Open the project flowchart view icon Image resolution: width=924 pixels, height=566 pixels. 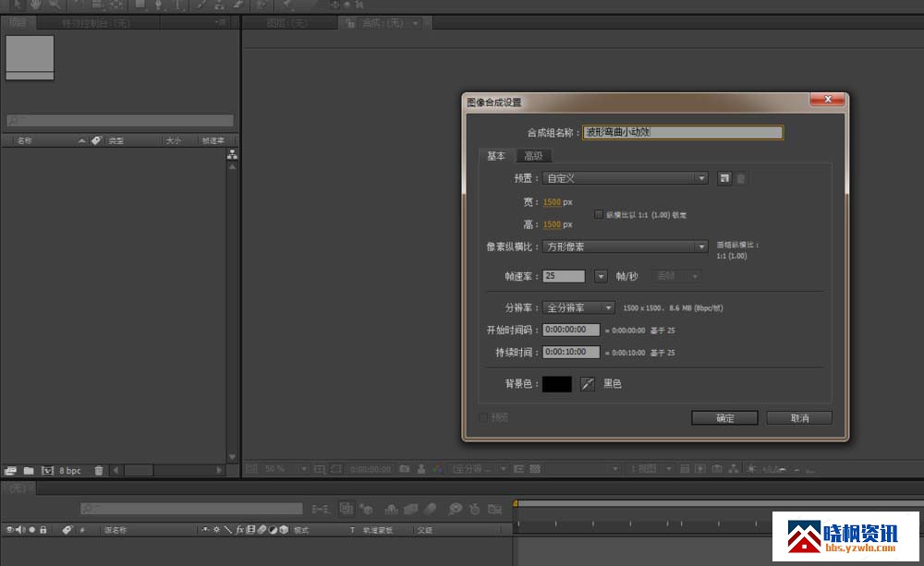[x=232, y=154]
